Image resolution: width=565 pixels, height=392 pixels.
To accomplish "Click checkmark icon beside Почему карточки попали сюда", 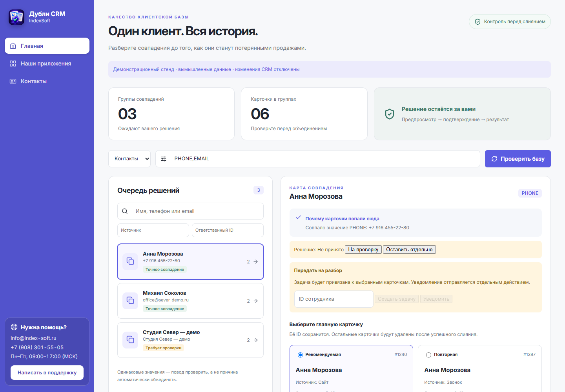I will click(298, 217).
